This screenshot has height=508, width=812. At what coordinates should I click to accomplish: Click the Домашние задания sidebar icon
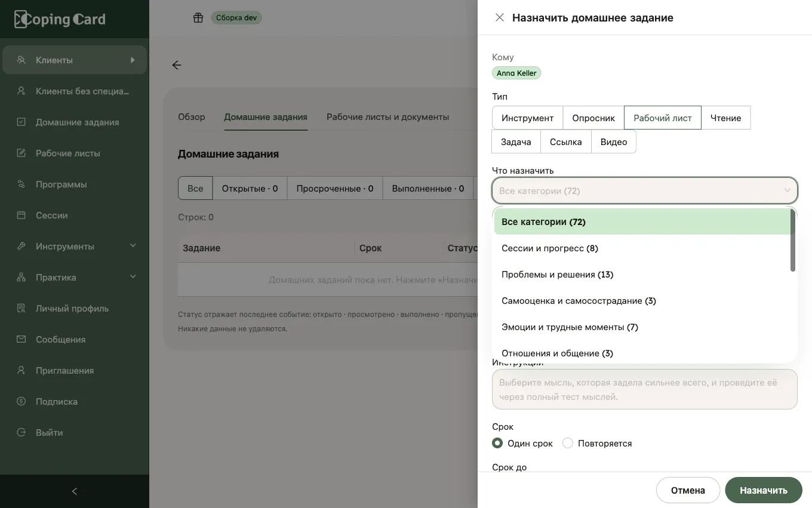point(21,122)
